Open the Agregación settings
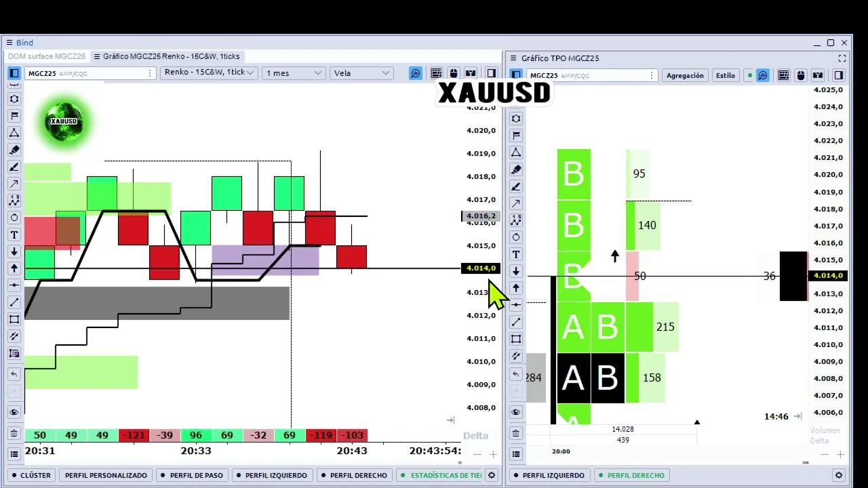 click(685, 75)
